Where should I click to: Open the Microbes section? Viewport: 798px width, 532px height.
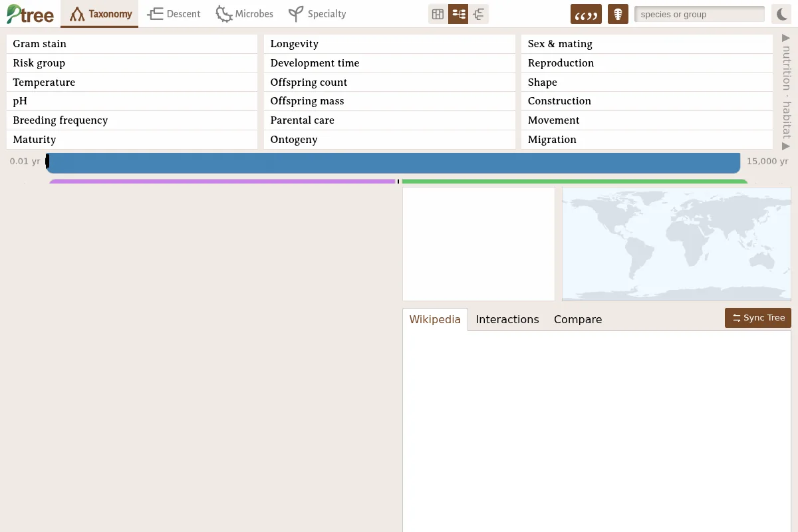[x=245, y=14]
